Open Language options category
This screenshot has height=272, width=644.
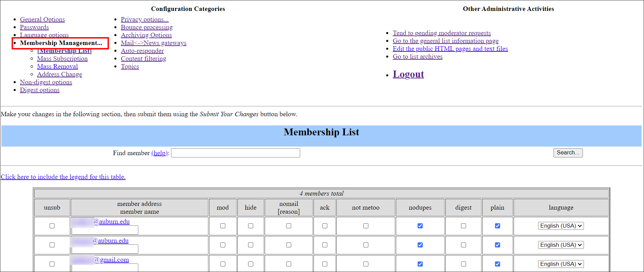pos(44,35)
